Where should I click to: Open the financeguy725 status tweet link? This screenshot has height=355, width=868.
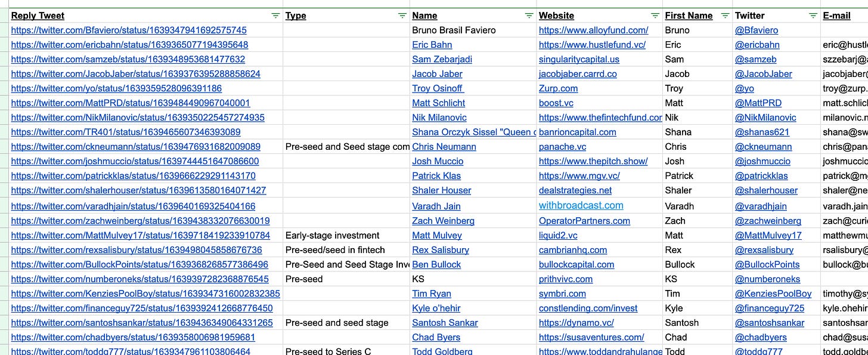tap(142, 308)
